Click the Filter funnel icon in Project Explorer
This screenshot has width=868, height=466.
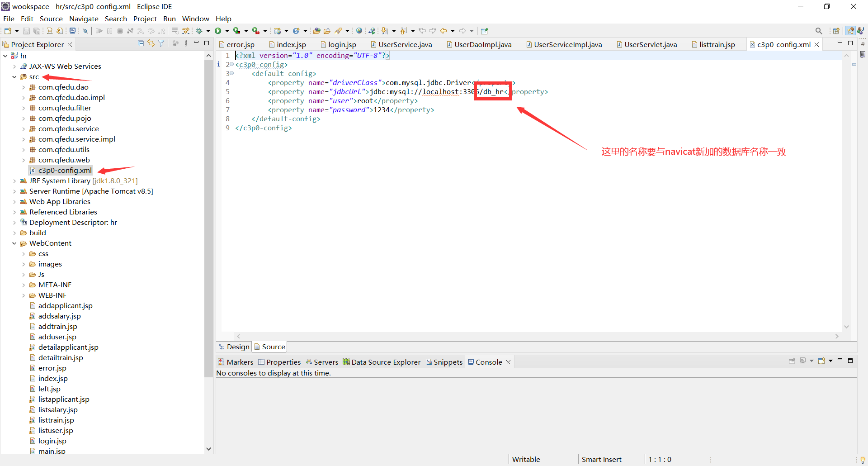point(161,43)
